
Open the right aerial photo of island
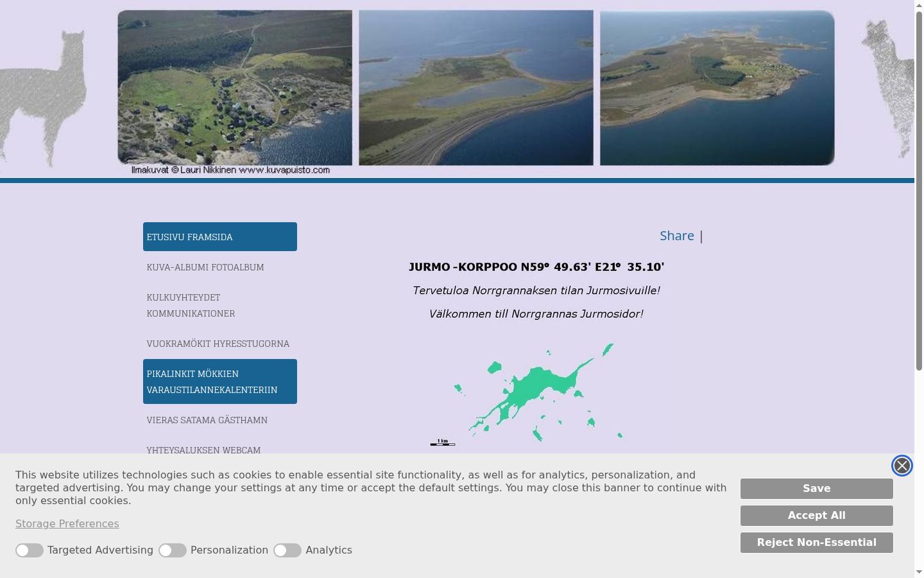(x=717, y=88)
